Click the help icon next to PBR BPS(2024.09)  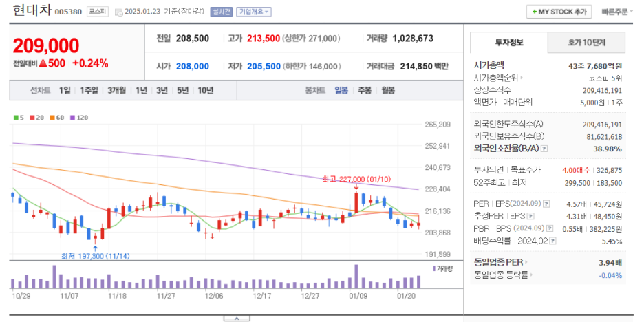(550, 228)
